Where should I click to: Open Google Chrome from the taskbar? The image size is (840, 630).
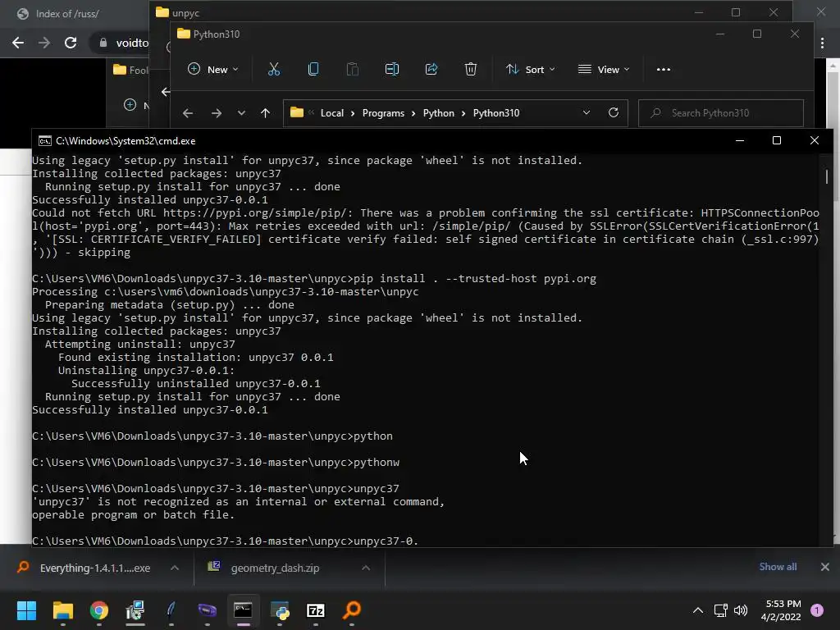99,610
